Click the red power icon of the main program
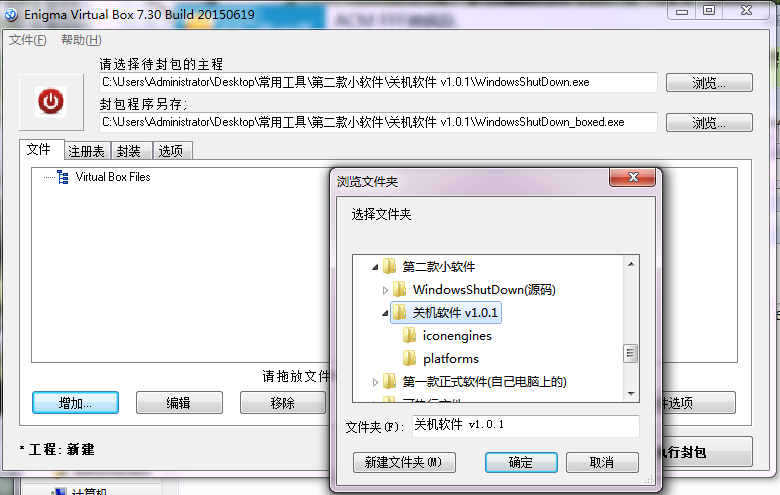Screen dimensions: 780x495 (51, 101)
